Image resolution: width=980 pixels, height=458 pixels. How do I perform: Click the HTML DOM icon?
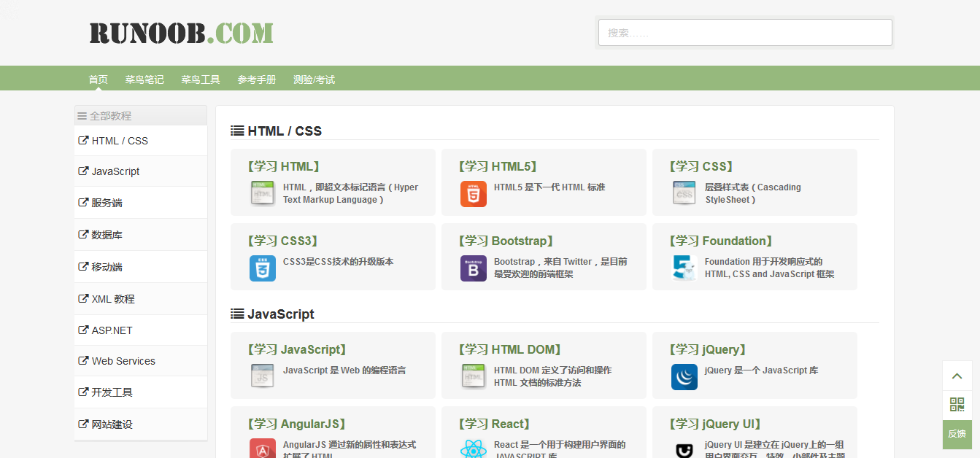(474, 376)
